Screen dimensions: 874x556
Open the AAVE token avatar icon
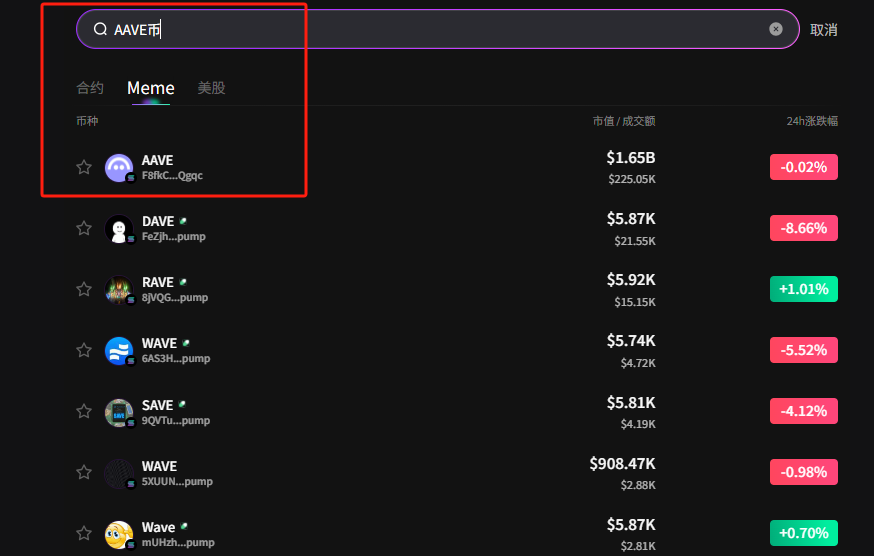pos(119,168)
